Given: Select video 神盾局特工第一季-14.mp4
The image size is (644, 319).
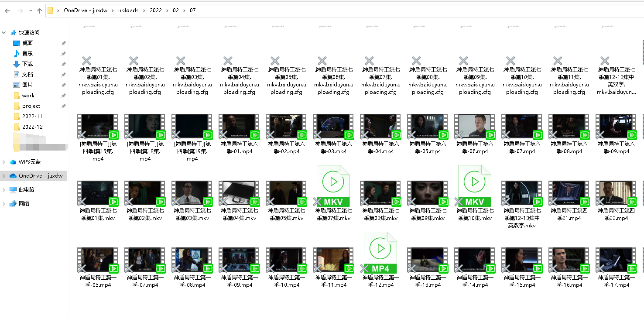Looking at the screenshot, I should [x=474, y=268].
